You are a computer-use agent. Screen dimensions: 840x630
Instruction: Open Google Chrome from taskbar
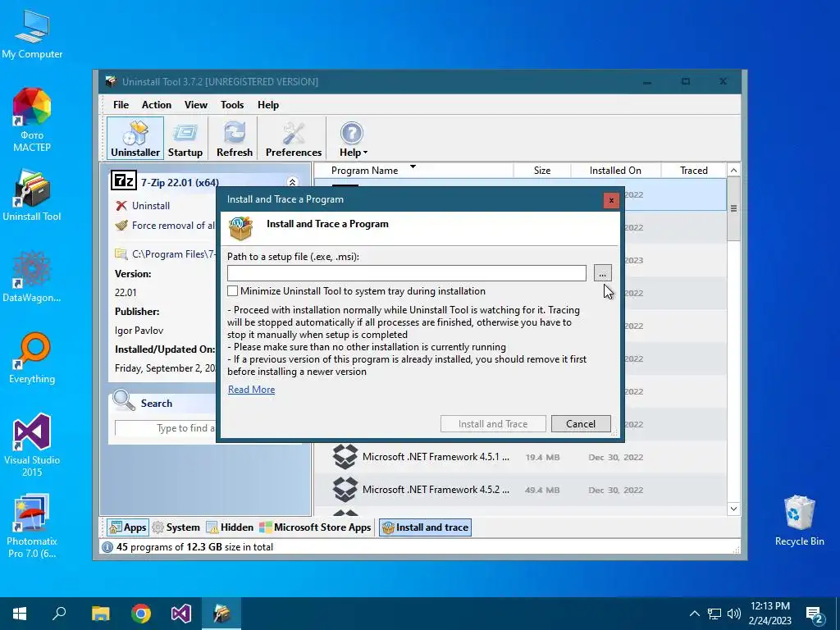tap(141, 614)
